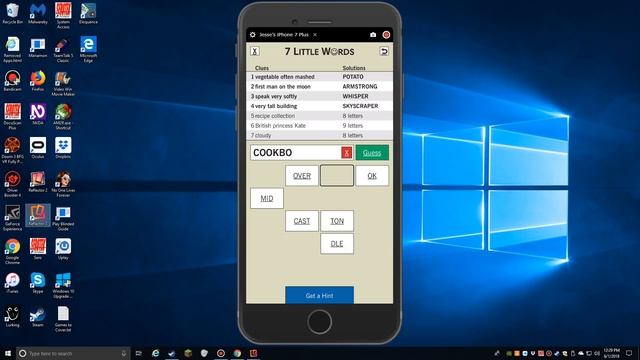The height and width of the screenshot is (360, 640).
Task: Select the CAST letter tile
Action: click(302, 221)
